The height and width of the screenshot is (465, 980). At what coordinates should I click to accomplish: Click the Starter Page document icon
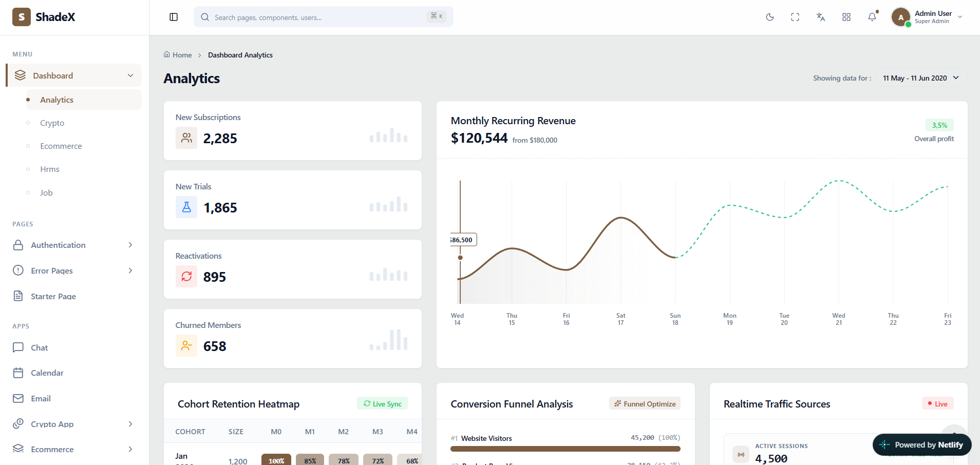coord(18,296)
